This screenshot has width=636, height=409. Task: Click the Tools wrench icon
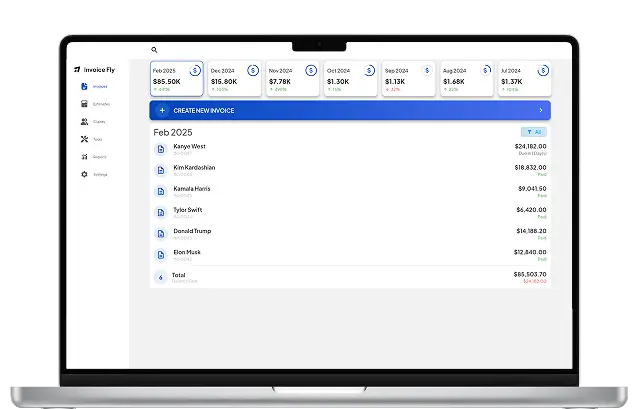click(x=84, y=139)
